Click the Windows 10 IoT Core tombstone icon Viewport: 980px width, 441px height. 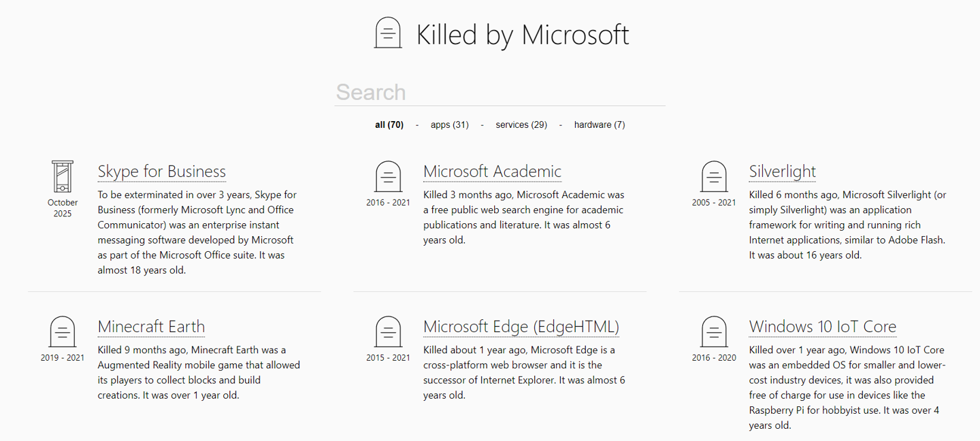[714, 332]
